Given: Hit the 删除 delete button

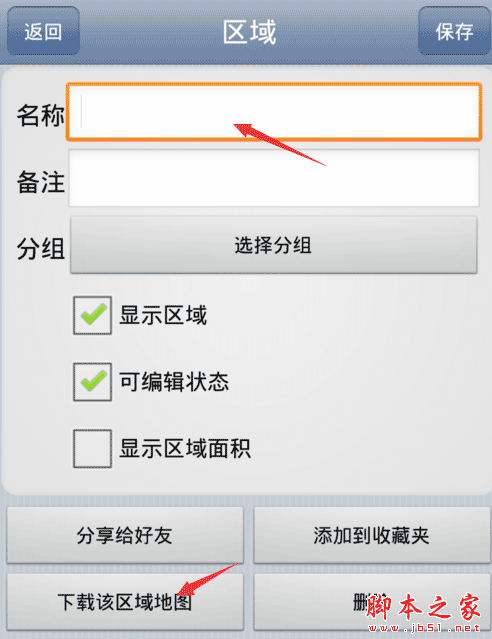Looking at the screenshot, I should click(372, 602).
